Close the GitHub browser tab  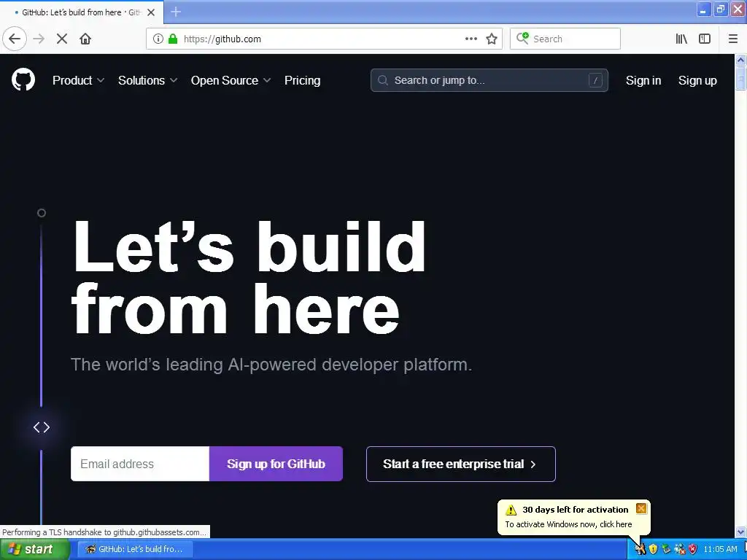[x=151, y=12]
